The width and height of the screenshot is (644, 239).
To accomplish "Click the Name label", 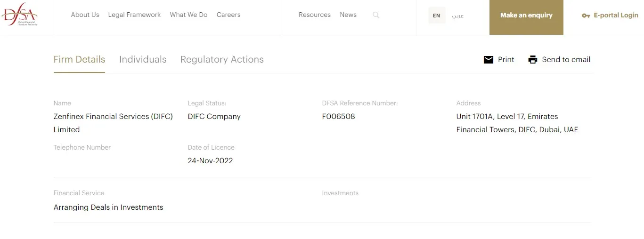I will pos(62,103).
